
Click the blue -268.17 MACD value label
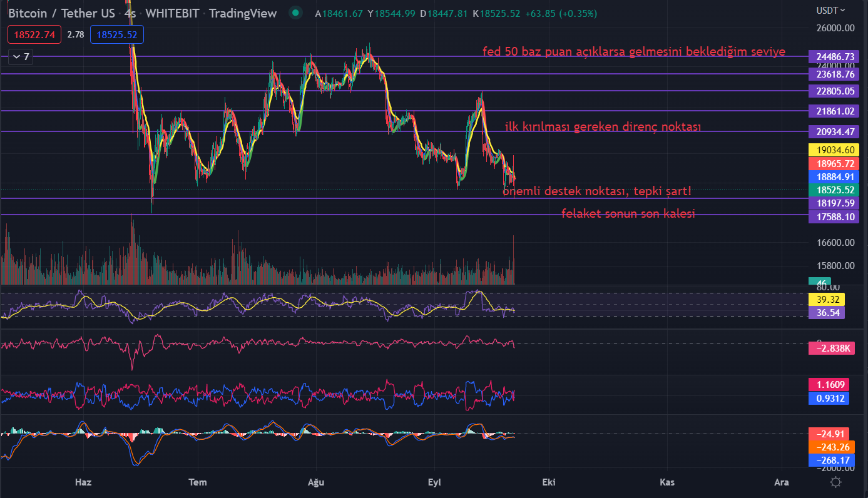[831, 460]
